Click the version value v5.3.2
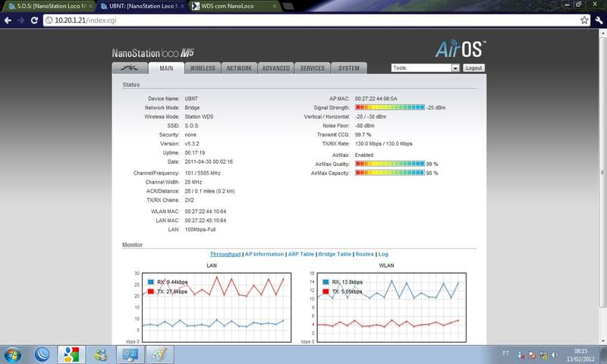Screen dimensions: 607x364 coord(192,143)
